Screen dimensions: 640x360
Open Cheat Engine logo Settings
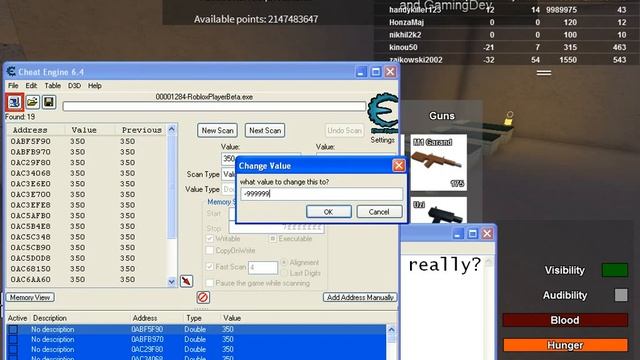pyautogui.click(x=382, y=118)
